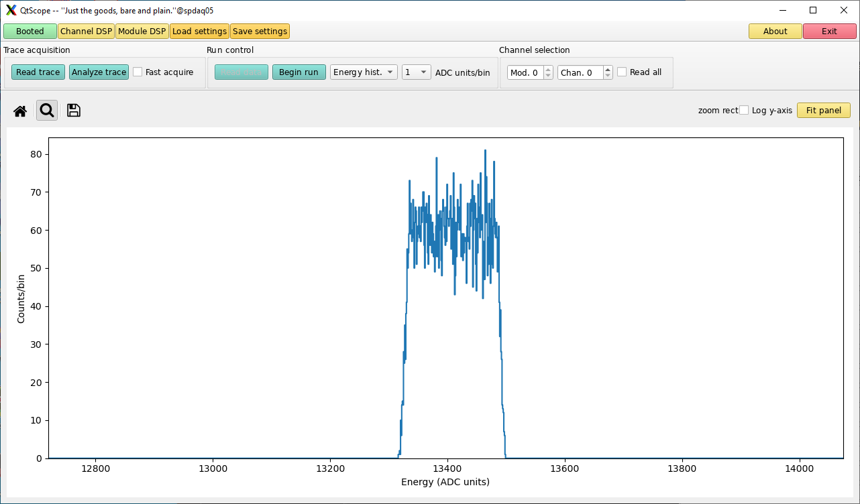Toggle the zoom magnifier tool
Image resolution: width=860 pixels, height=504 pixels.
point(47,111)
